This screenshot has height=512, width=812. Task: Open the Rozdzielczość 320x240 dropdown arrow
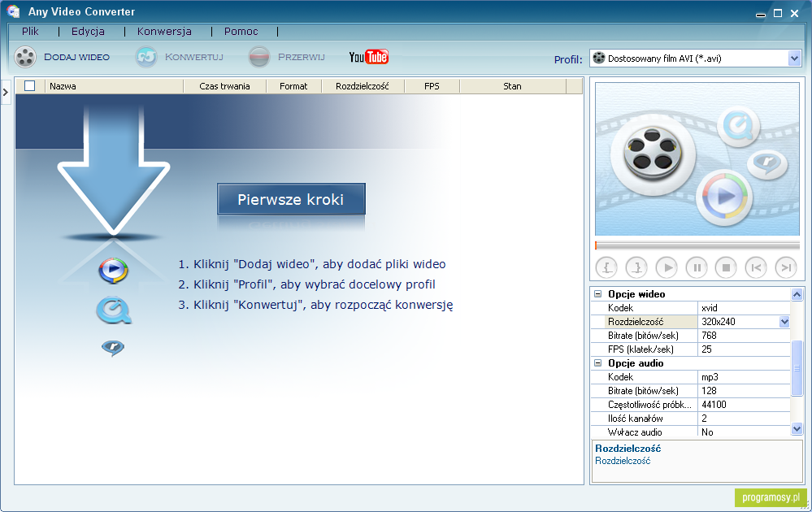(x=784, y=322)
